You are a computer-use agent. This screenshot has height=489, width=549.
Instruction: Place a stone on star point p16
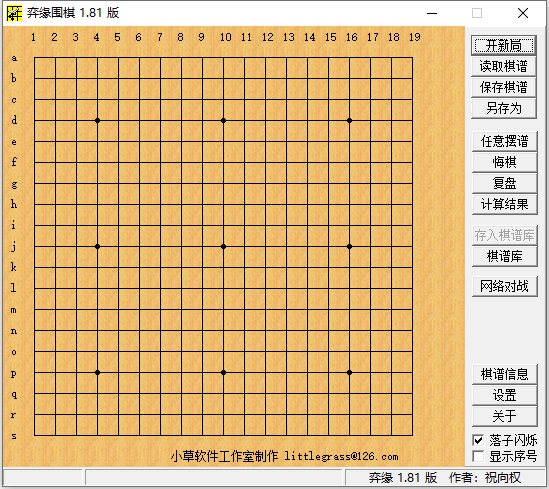(349, 372)
